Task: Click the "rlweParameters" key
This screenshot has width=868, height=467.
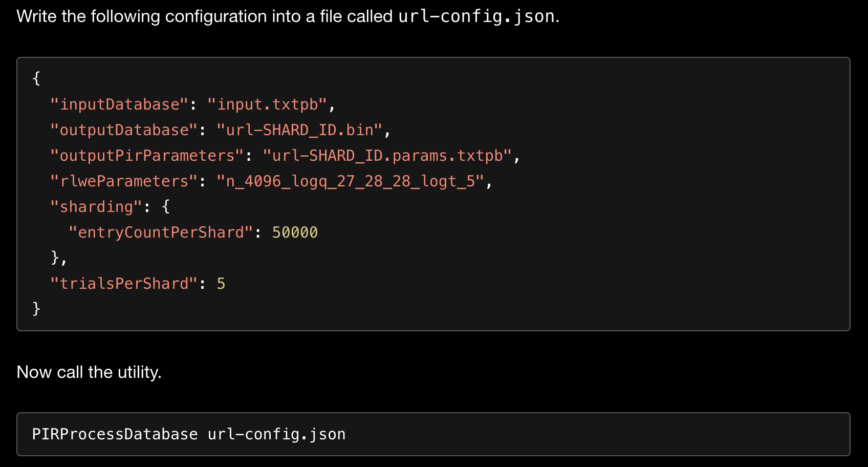Action: point(124,181)
